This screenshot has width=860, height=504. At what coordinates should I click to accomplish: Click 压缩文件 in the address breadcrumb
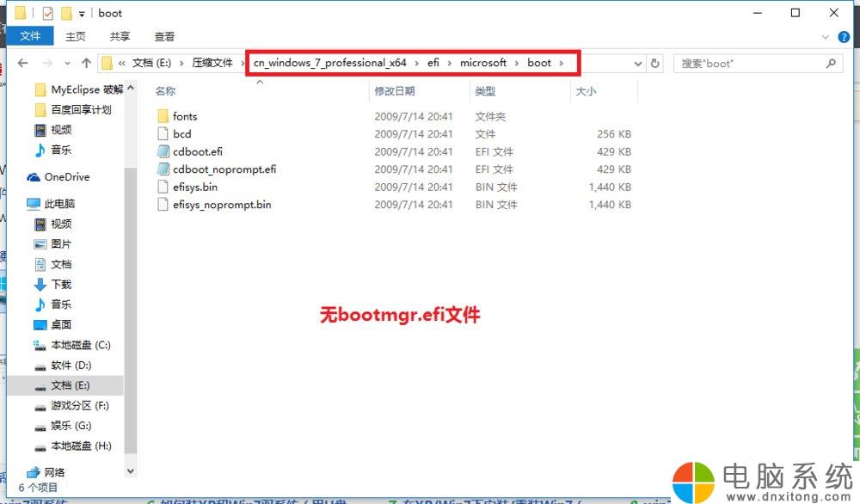(212, 63)
